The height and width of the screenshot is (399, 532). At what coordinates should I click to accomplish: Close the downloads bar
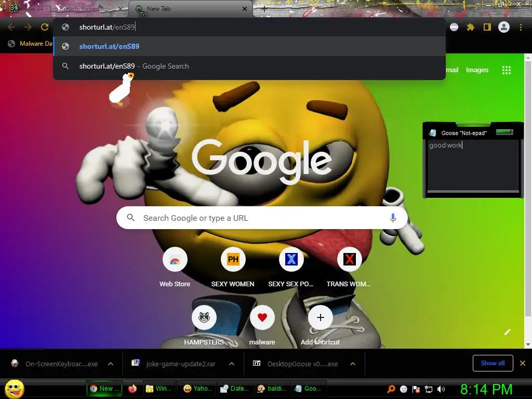pyautogui.click(x=523, y=363)
